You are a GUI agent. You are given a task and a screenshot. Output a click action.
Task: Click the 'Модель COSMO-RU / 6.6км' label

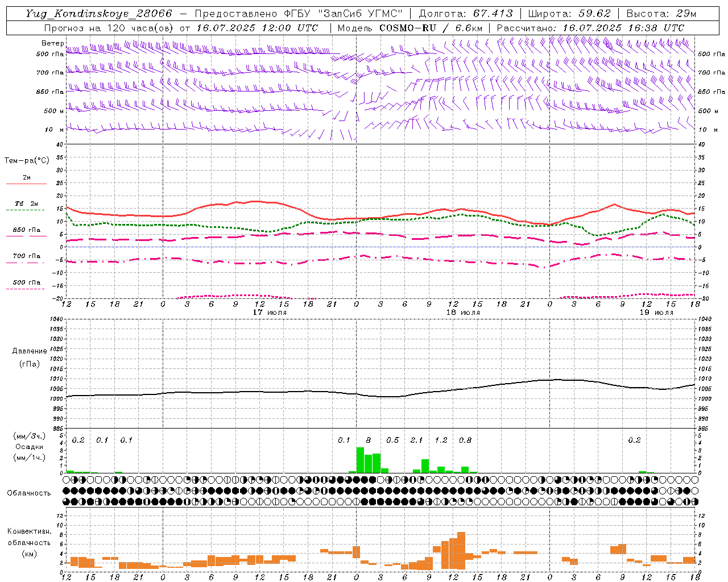[410, 28]
